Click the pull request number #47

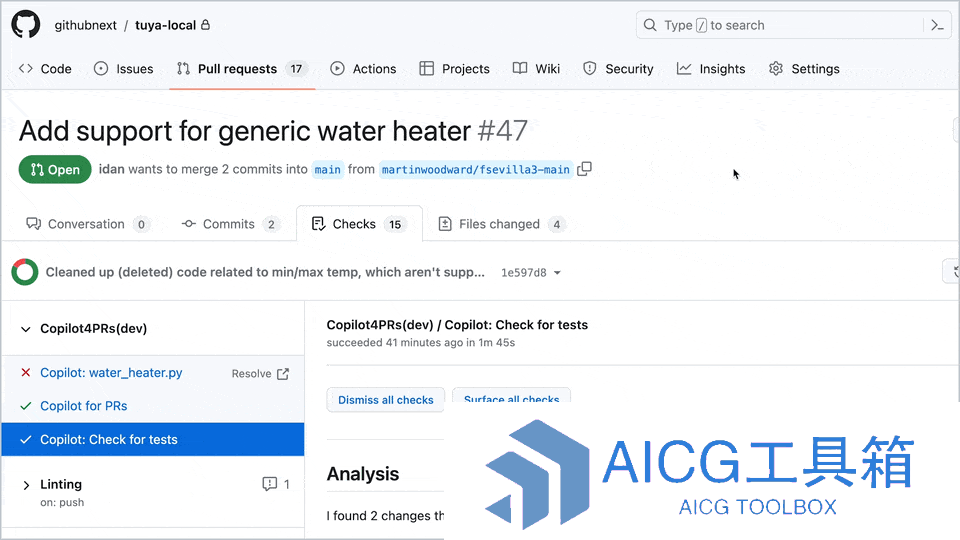point(502,130)
